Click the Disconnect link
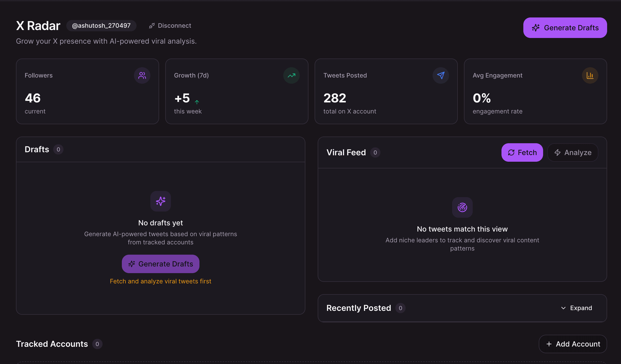The height and width of the screenshot is (364, 621). pos(174,25)
